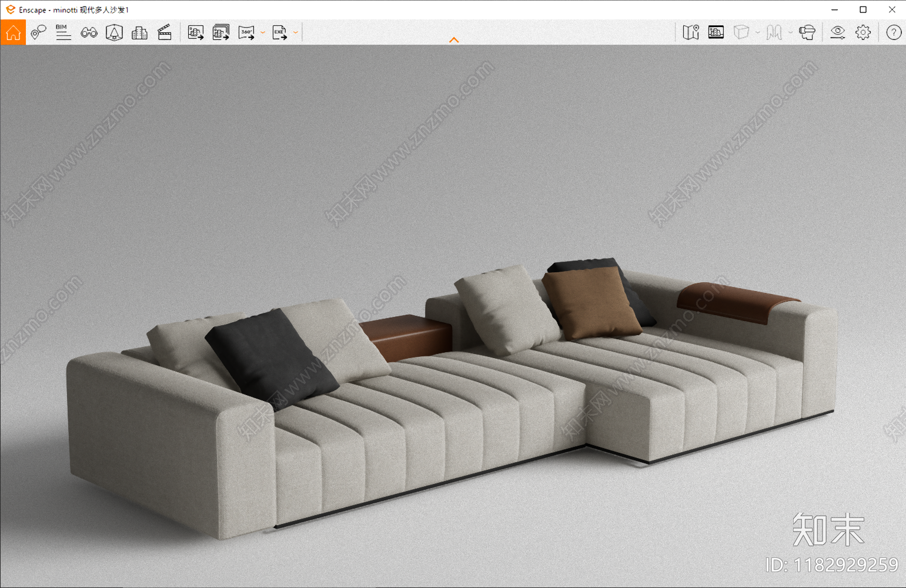The height and width of the screenshot is (588, 906).
Task: Click the orange Home icon
Action: tap(13, 33)
